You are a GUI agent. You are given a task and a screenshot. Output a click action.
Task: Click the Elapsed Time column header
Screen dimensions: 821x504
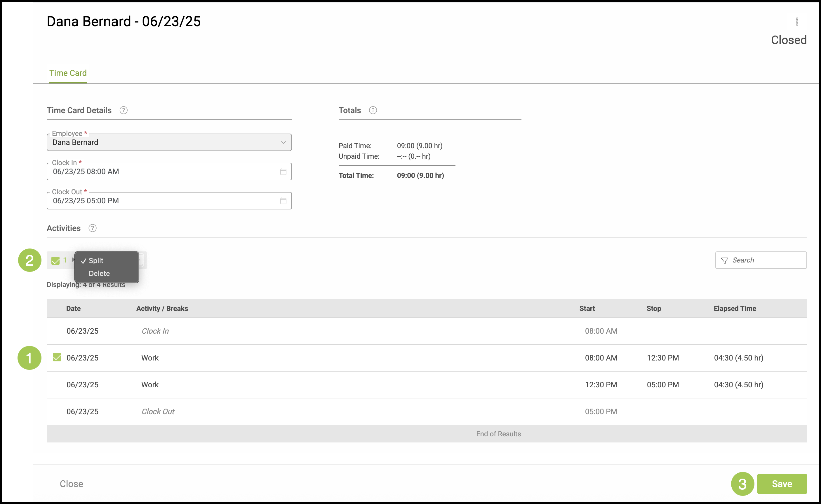[735, 308]
